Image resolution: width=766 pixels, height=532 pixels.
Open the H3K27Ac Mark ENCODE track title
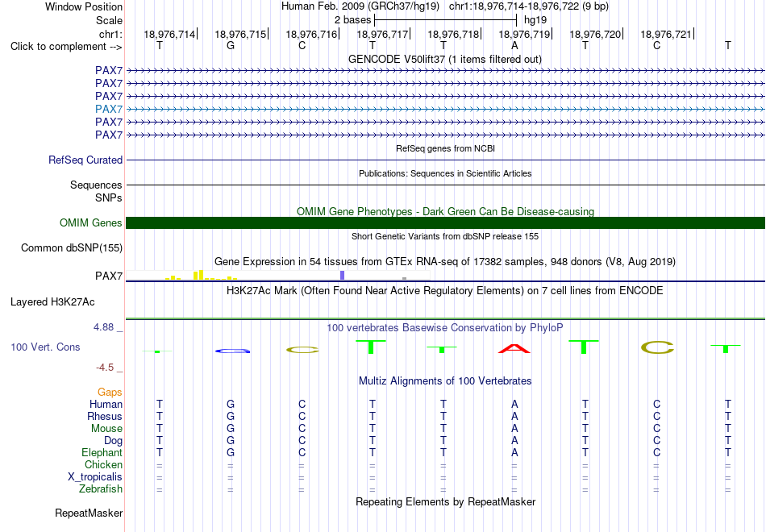tap(445, 291)
